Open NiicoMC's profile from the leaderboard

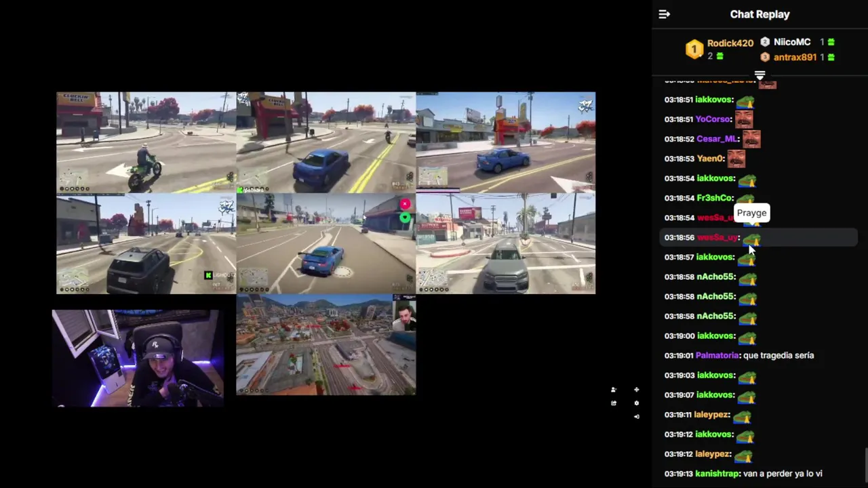point(792,42)
